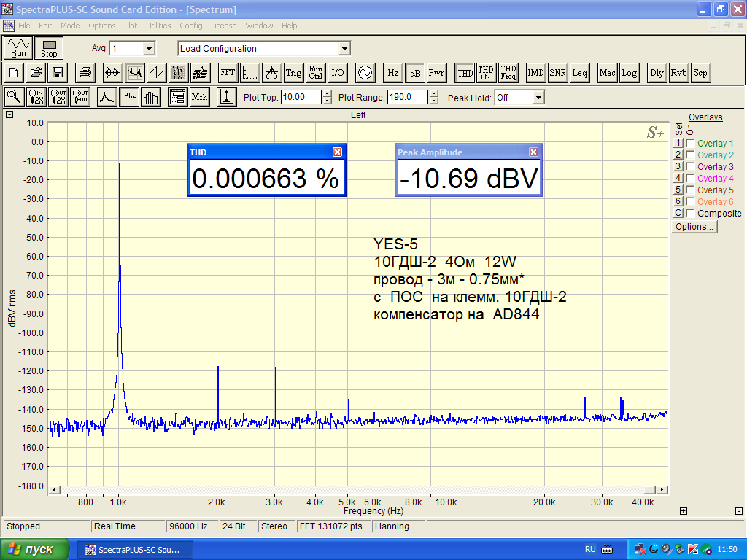Click the Plot Top value field
Screen dimensions: 747x560
[x=301, y=98]
